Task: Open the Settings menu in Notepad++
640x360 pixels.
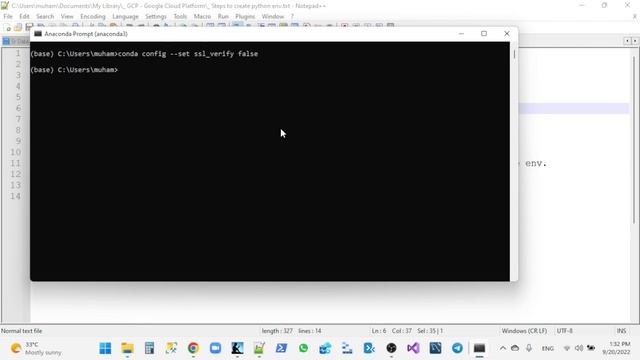Action: point(156,16)
